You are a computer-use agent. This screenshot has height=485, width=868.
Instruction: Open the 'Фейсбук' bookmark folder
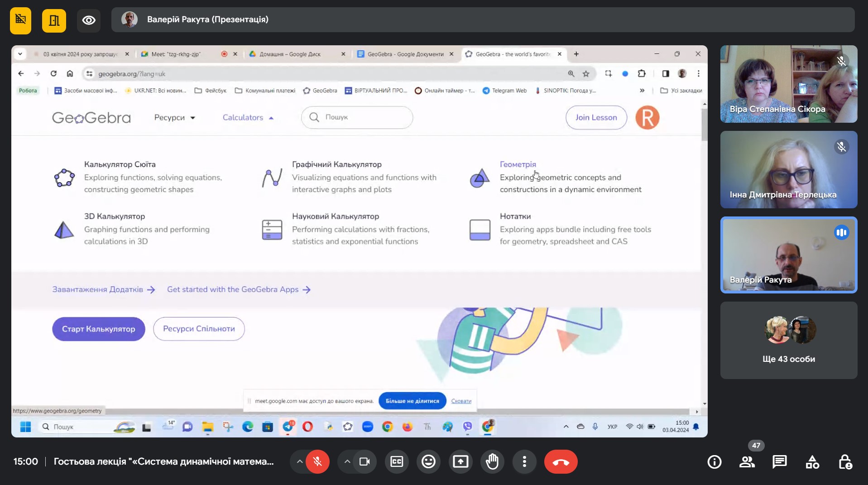click(x=211, y=91)
